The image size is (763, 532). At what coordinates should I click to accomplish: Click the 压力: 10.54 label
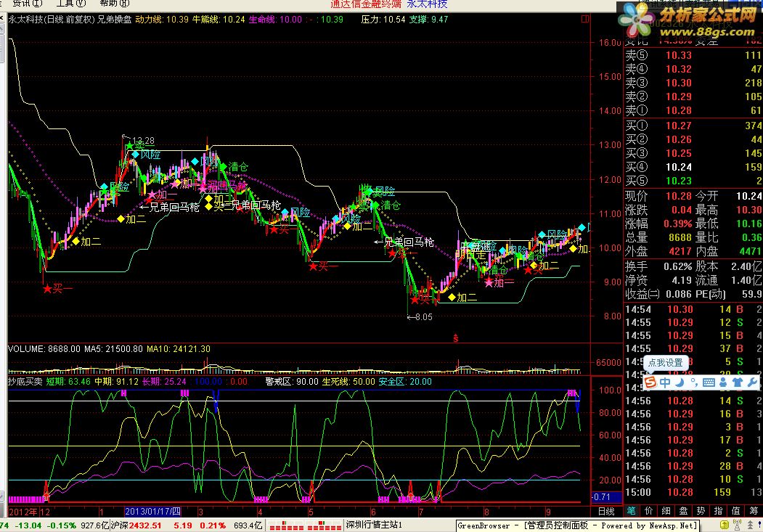(x=383, y=20)
